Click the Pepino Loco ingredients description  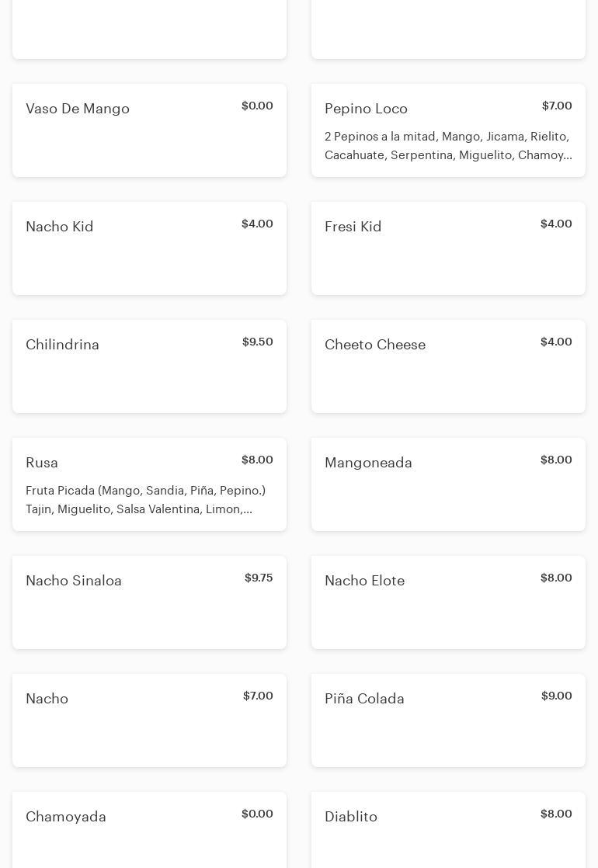tap(448, 146)
